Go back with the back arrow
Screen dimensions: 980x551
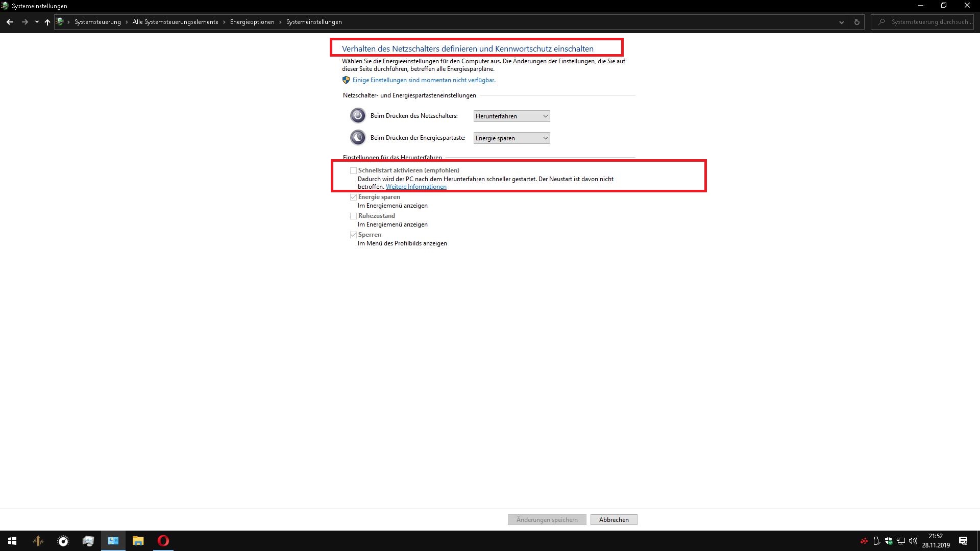[10, 22]
